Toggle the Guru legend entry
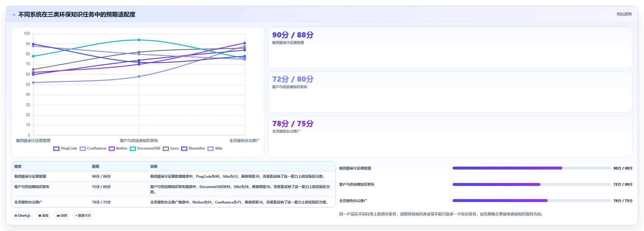 [171, 148]
